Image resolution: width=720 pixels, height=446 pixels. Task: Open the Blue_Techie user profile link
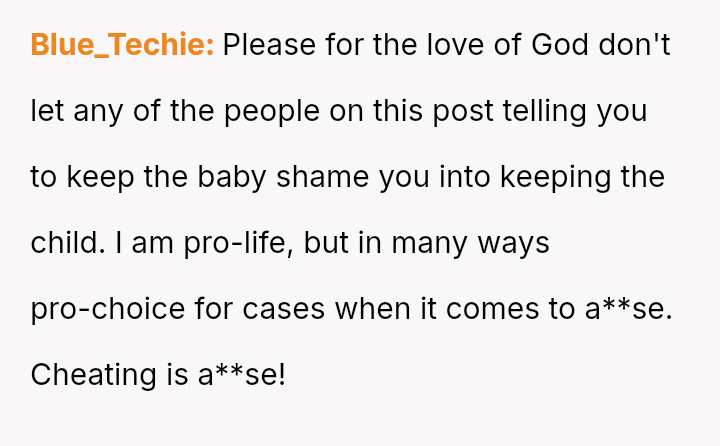(122, 46)
